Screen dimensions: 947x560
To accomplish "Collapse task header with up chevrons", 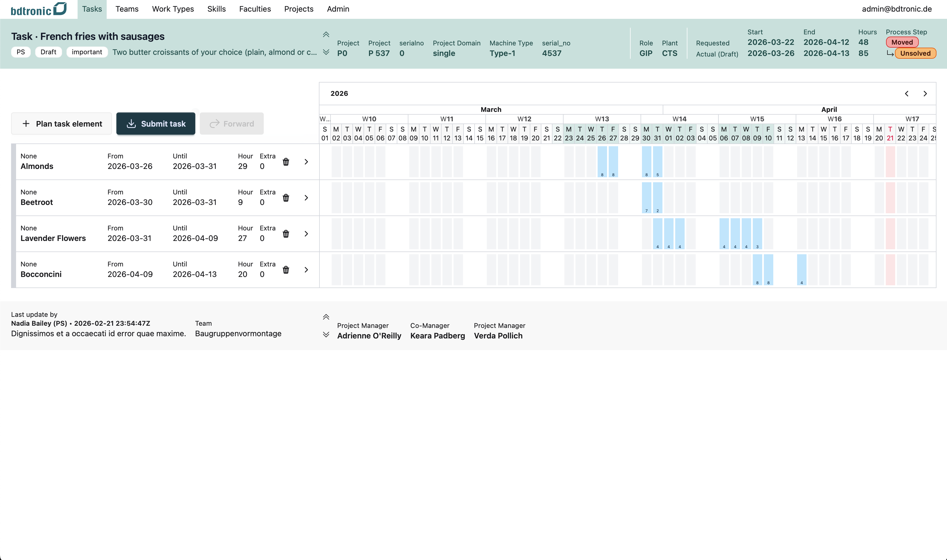I will (x=326, y=35).
